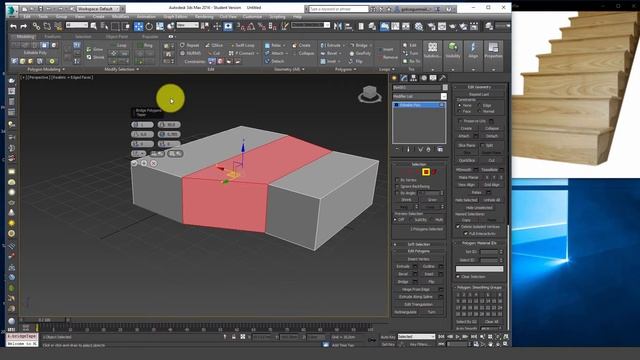Switch to the Object Paint ribbon tab
The image size is (640, 360).
117,36
